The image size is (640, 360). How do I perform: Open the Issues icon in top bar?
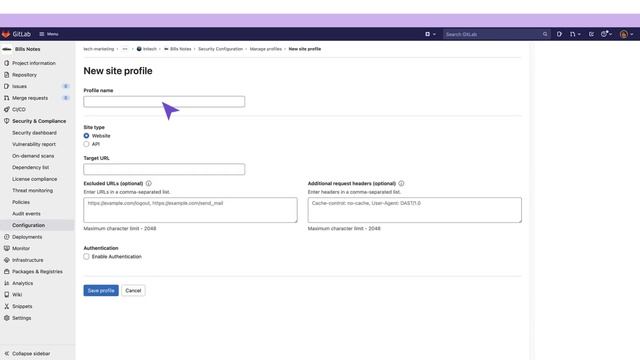[x=559, y=34]
